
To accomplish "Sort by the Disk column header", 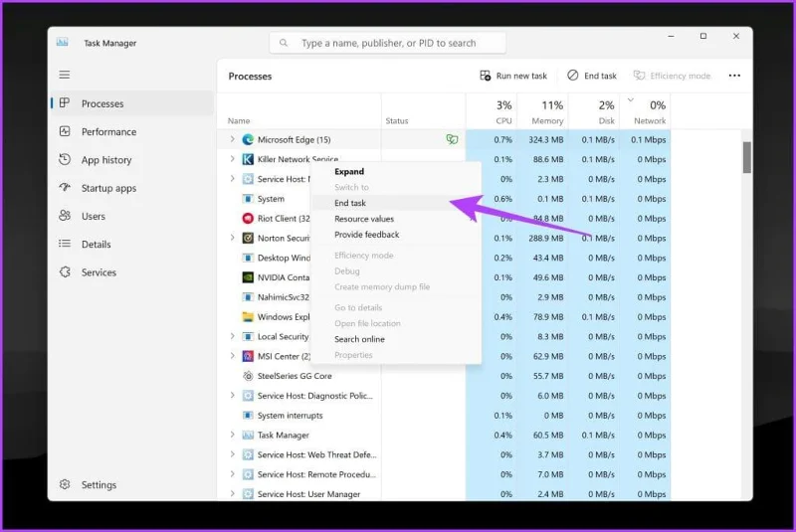I will pos(594,111).
